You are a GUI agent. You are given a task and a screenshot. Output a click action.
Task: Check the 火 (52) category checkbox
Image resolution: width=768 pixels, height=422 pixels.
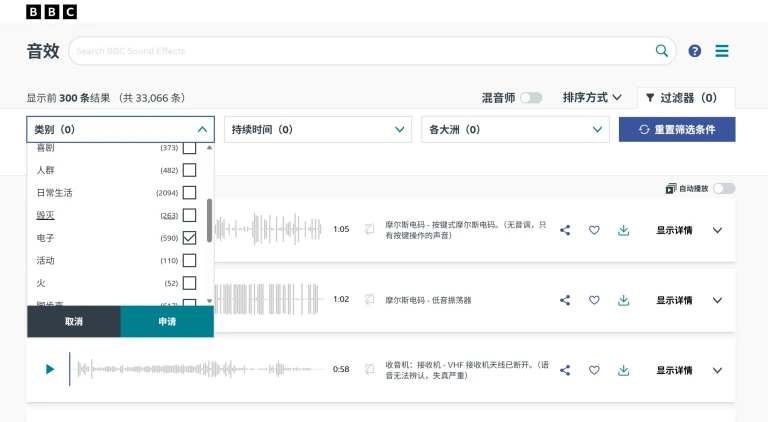[x=190, y=283]
